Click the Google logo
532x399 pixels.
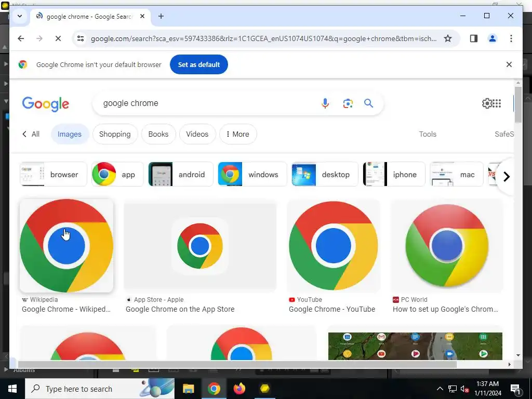[46, 103]
